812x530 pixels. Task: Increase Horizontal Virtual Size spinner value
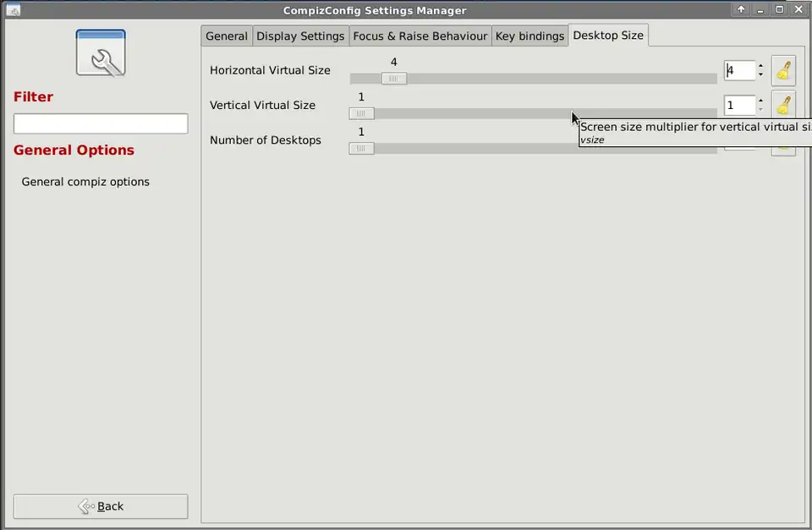click(x=760, y=65)
